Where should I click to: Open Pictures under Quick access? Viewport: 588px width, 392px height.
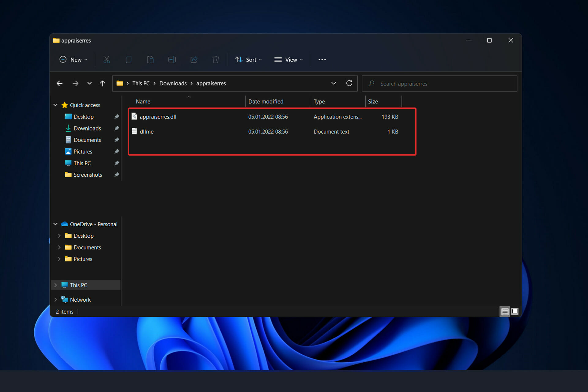coord(83,152)
